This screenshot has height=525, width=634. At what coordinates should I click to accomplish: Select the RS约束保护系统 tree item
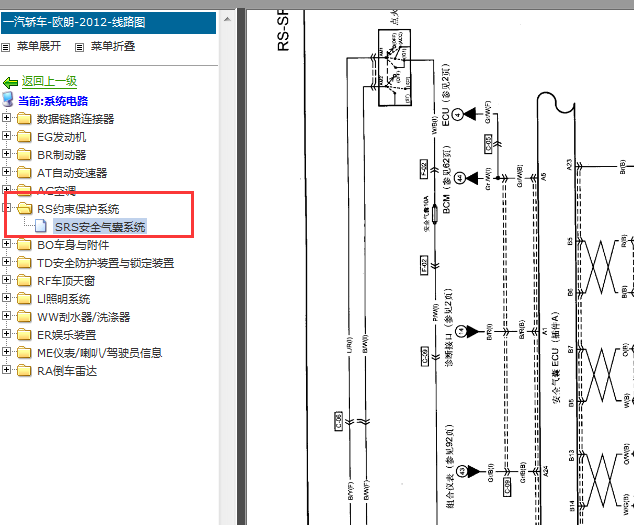point(78,209)
